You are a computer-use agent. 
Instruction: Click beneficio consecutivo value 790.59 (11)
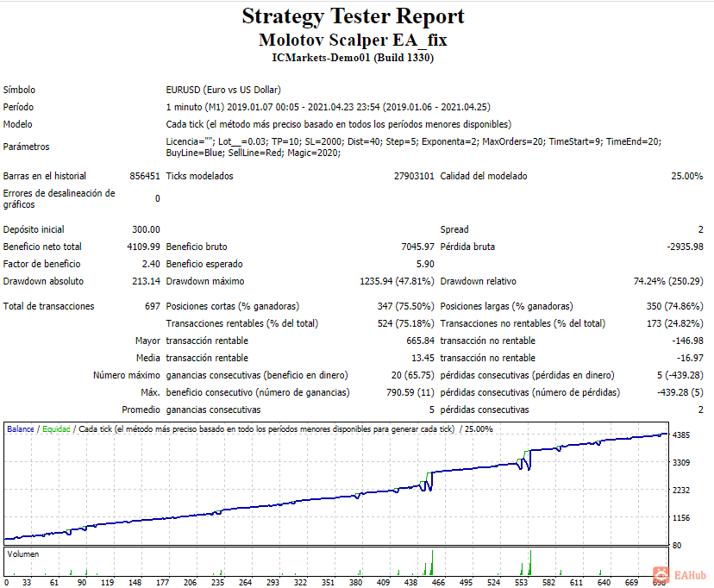click(x=410, y=393)
